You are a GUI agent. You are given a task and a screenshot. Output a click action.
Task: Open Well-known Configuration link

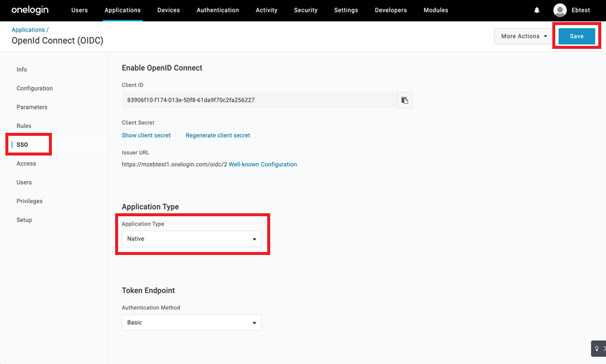click(x=262, y=164)
